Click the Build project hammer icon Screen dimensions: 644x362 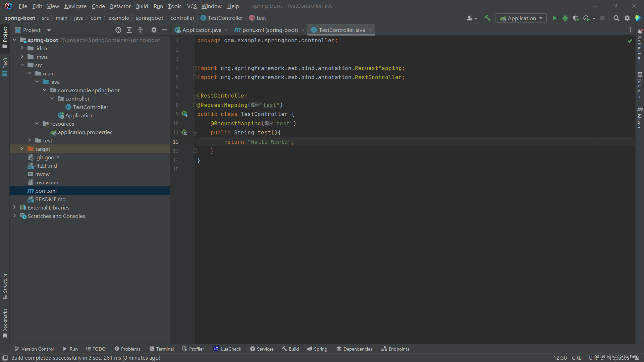coord(487,18)
